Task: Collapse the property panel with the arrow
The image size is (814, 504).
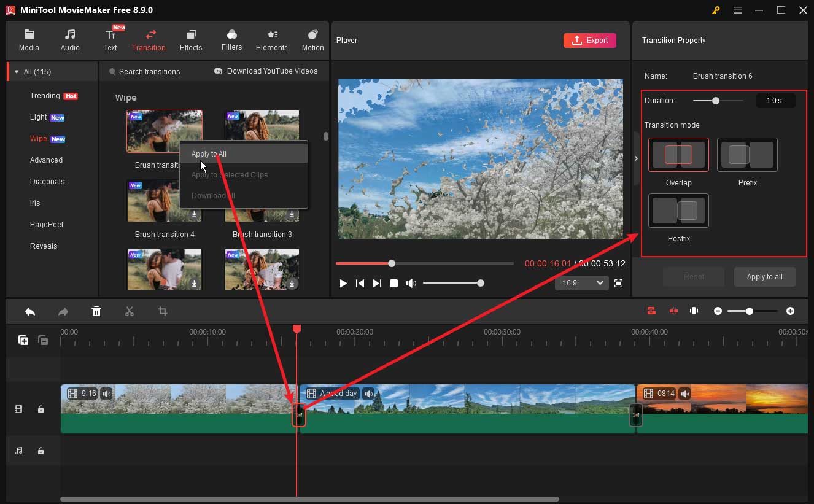Action: point(636,158)
